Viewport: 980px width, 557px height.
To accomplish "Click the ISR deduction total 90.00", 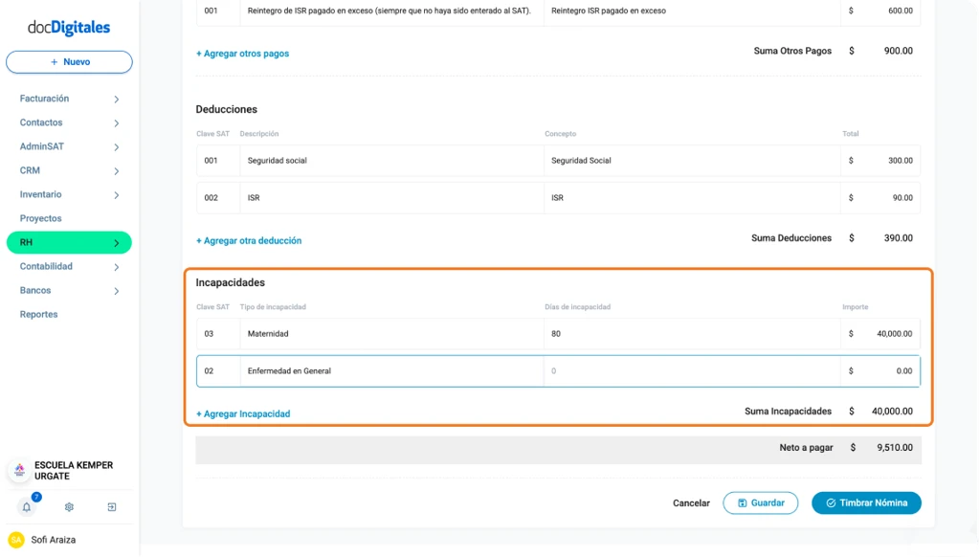I will pos(880,198).
